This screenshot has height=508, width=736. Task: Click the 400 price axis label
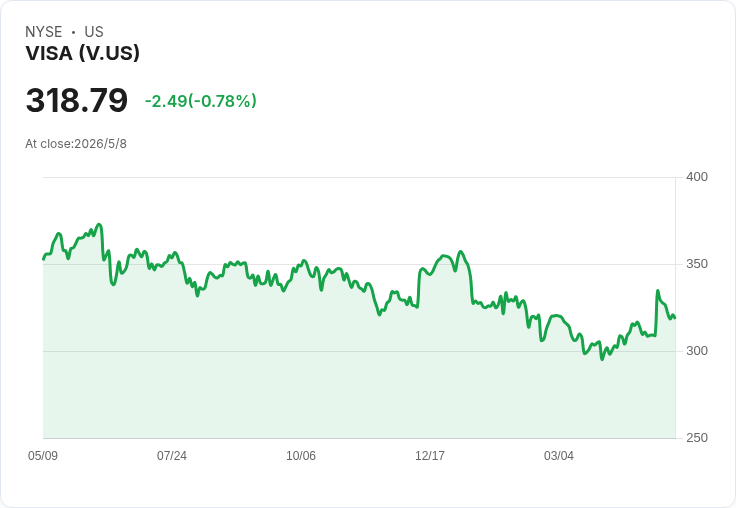point(697,177)
